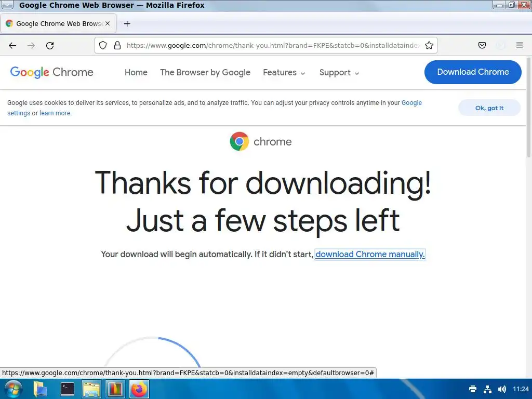
Task: Select the Google Chrome Web Browser tab
Action: 58,23
